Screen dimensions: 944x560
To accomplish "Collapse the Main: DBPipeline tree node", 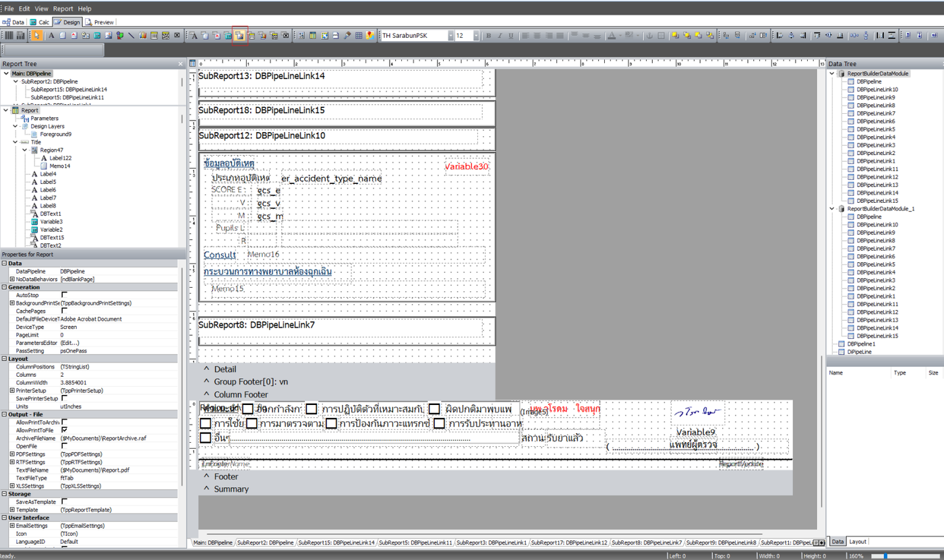I will 6,73.
